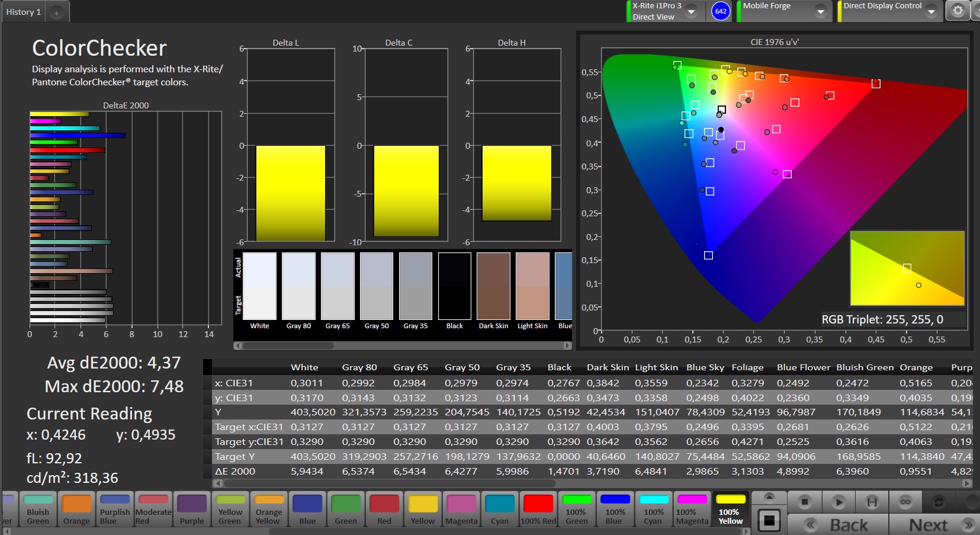Viewport: 980px width, 535px height.
Task: Click the infinity continuous read icon
Action: [x=905, y=502]
